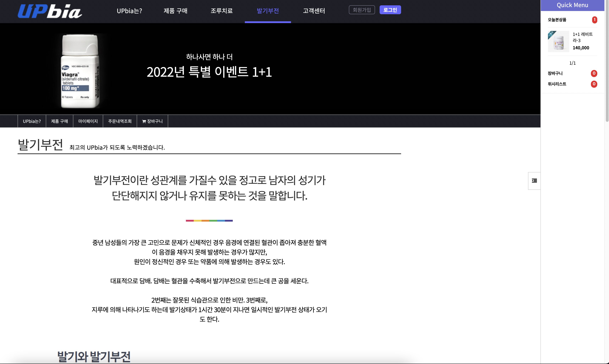Screen dimensions: 609x364
Task: Open 마이페이지 in the sub navigation
Action: pos(88,121)
